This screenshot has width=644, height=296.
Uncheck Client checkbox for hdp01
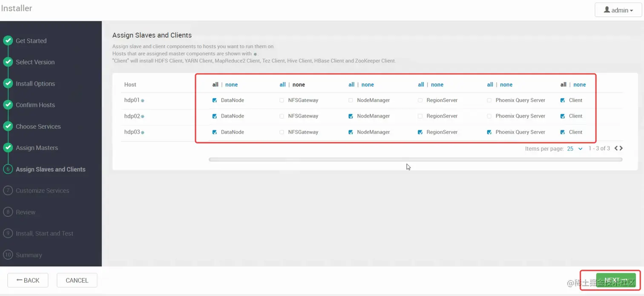pyautogui.click(x=563, y=101)
